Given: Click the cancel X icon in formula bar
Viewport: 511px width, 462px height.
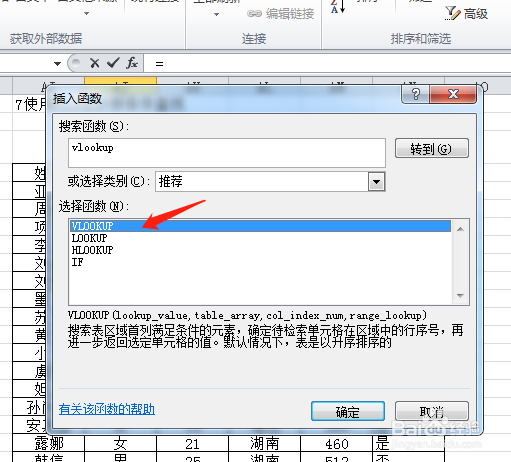Looking at the screenshot, I should [x=95, y=63].
